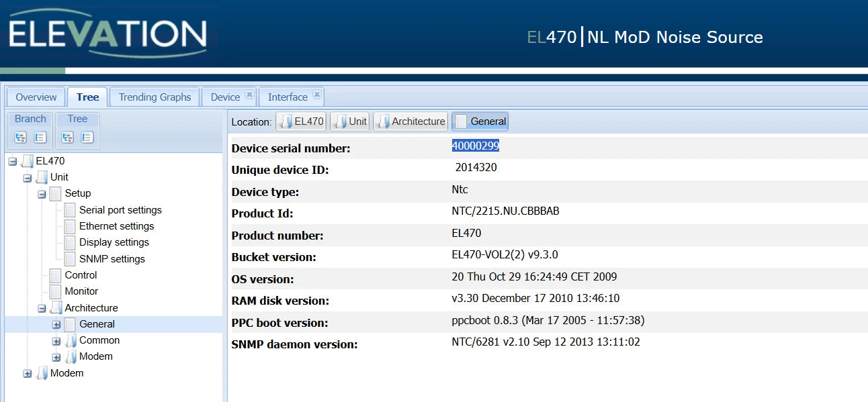
Task: Click the Setup page icon in tree
Action: pos(56,193)
